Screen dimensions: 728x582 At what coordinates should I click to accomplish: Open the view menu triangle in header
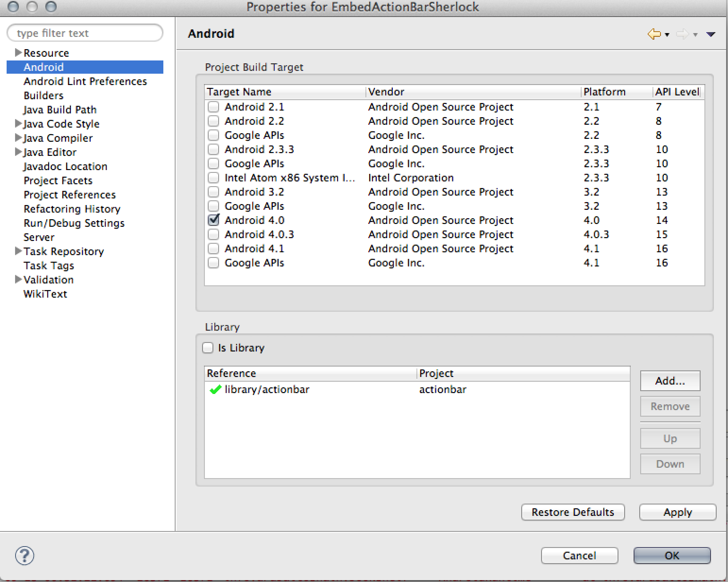[711, 34]
